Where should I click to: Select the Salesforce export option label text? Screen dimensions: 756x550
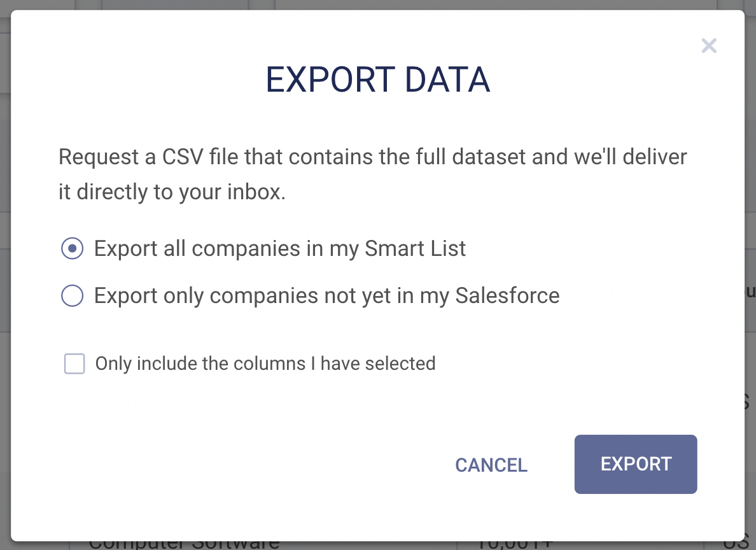pos(326,295)
